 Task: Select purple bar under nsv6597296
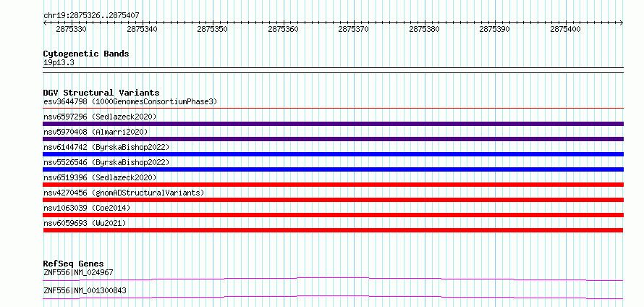coord(333,124)
